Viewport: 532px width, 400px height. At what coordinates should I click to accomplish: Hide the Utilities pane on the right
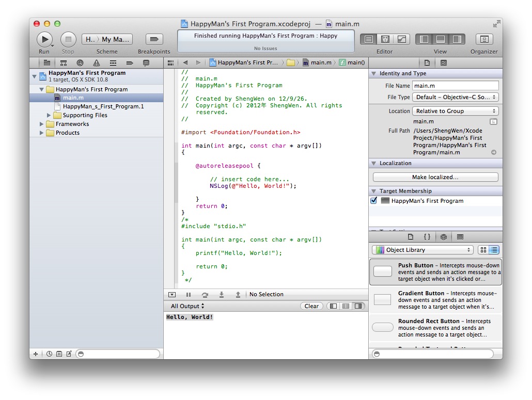coord(457,39)
